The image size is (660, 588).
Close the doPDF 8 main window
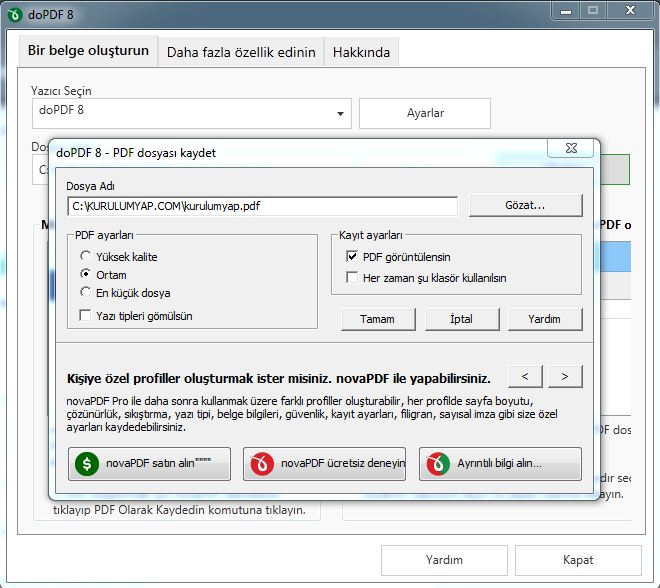coord(630,11)
